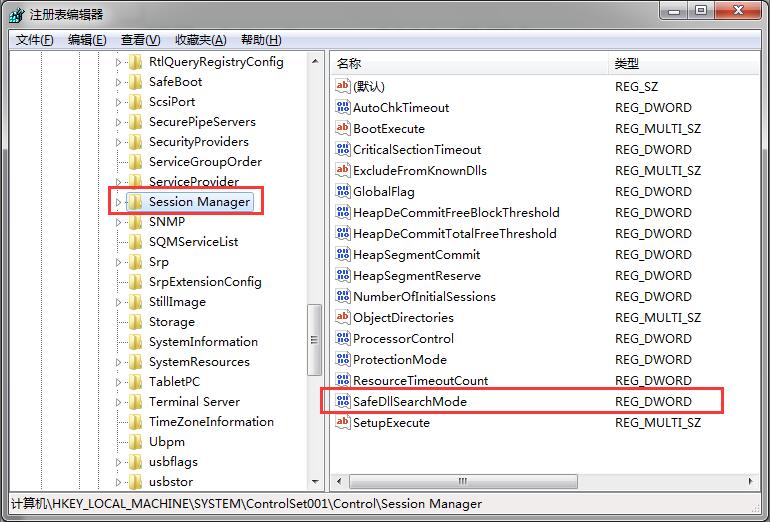Click the NumberOfInitialSessions value icon
Screen dimensions: 770x522
point(342,297)
